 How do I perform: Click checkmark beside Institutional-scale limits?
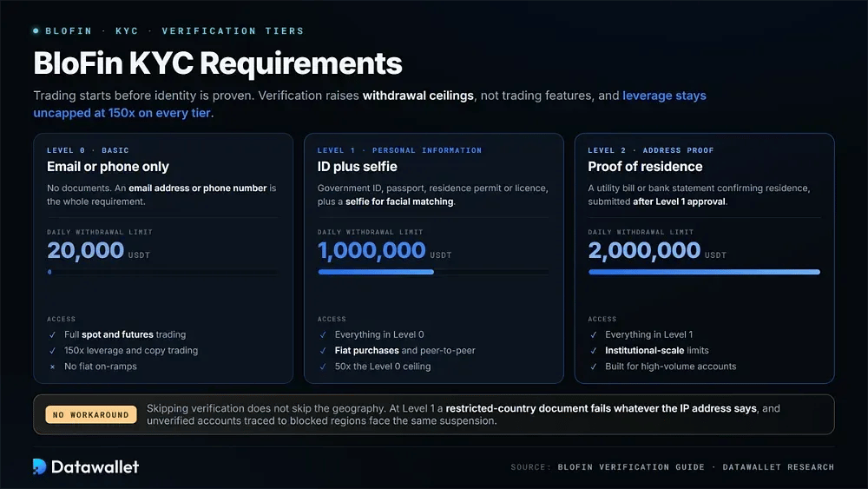click(x=594, y=351)
